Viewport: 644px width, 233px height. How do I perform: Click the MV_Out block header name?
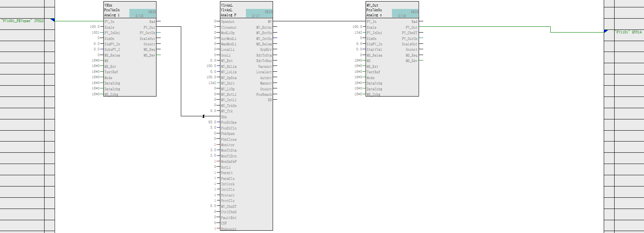373,5
